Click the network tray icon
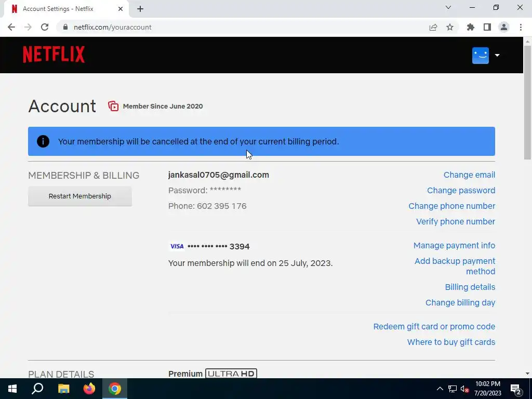532x399 pixels. pyautogui.click(x=453, y=389)
